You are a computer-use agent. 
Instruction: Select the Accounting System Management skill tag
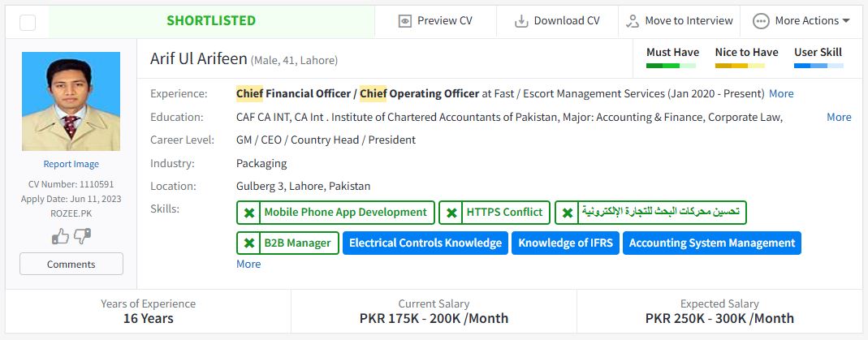(x=712, y=243)
